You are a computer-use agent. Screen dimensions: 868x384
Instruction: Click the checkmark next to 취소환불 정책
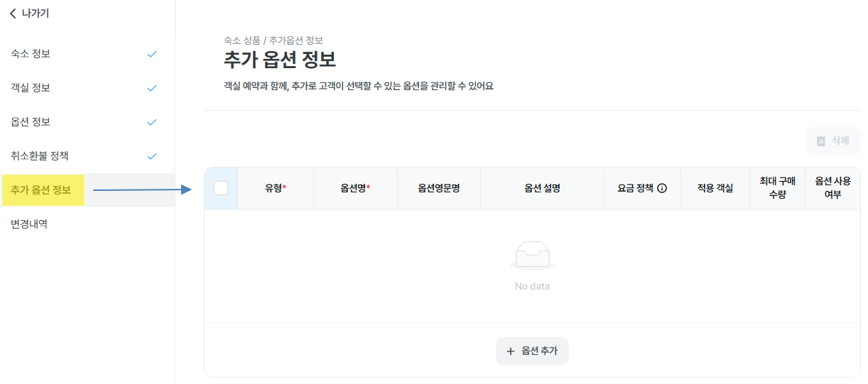(x=151, y=156)
